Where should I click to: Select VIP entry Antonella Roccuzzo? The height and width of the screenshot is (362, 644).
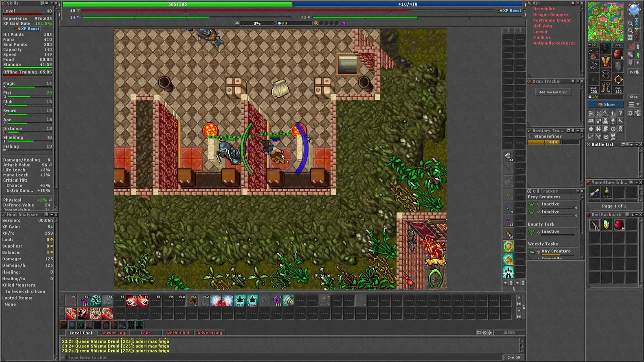pos(554,43)
